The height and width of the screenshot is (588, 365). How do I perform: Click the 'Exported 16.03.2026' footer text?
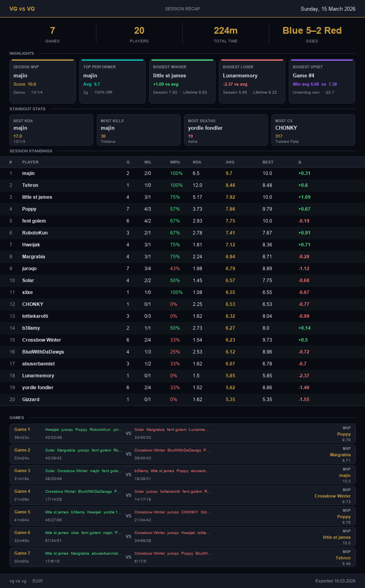pos(336,581)
